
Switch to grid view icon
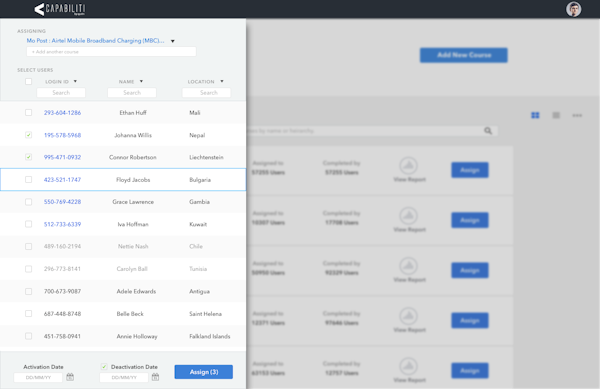point(535,115)
